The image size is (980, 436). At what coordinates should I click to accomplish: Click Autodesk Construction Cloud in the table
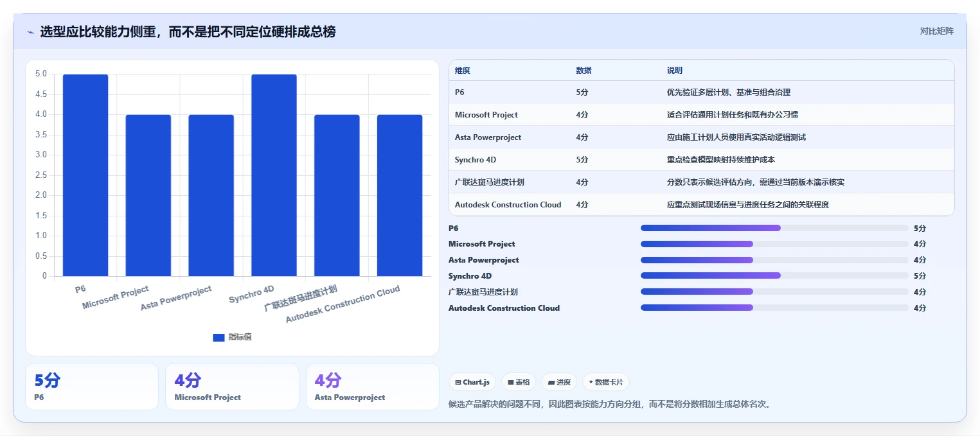pos(508,205)
